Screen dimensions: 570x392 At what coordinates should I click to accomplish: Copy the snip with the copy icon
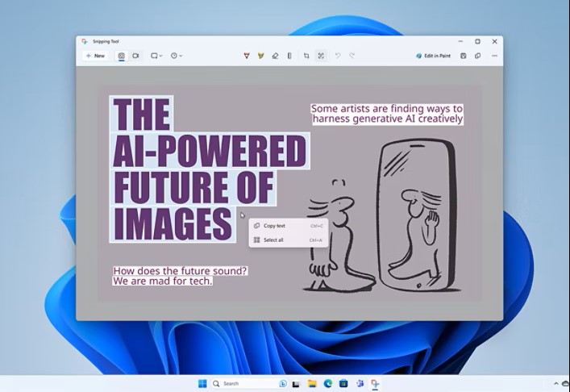478,56
